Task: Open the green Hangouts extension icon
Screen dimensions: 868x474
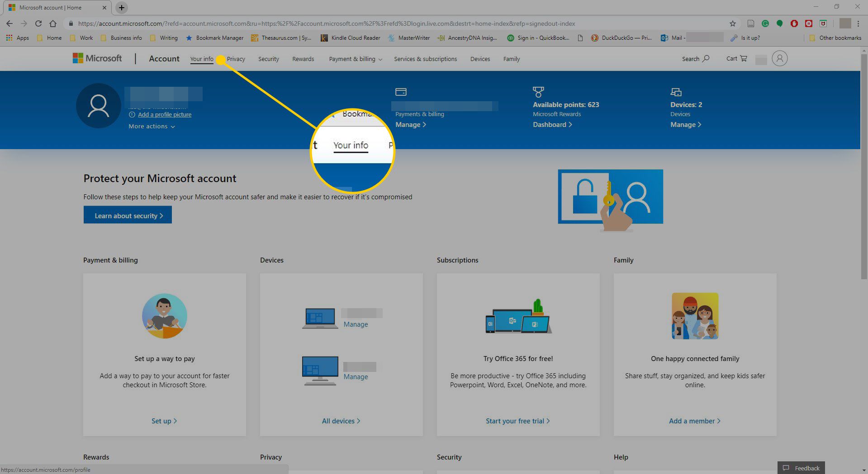Action: [779, 23]
